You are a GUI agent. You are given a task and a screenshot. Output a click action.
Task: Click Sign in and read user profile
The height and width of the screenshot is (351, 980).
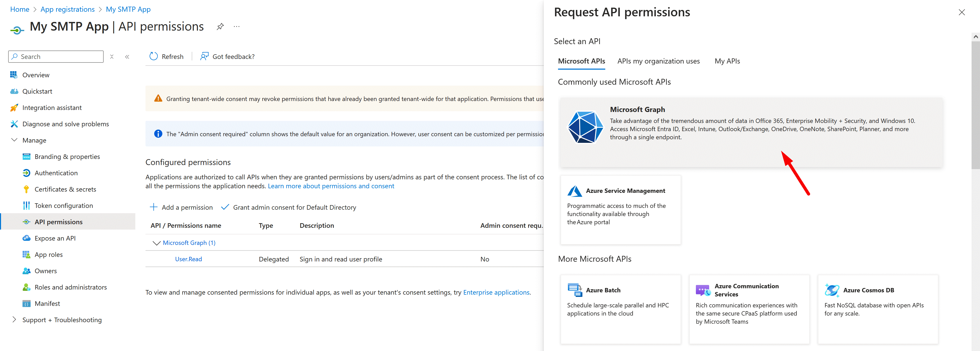(x=341, y=259)
